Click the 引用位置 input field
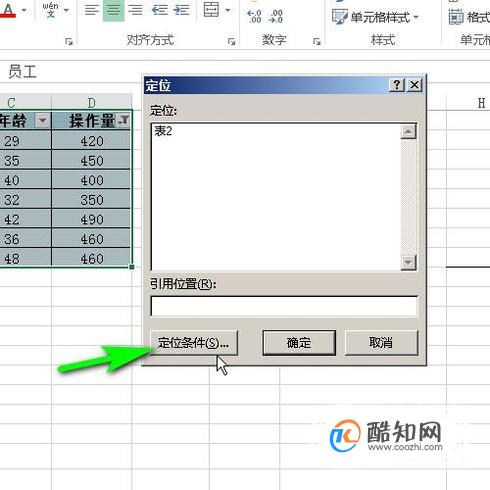Viewport: 490px width, 490px height. [x=284, y=306]
